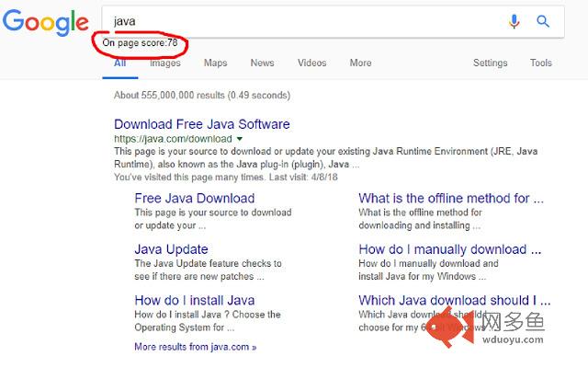Open Download Free Java Software result

pyautogui.click(x=202, y=124)
